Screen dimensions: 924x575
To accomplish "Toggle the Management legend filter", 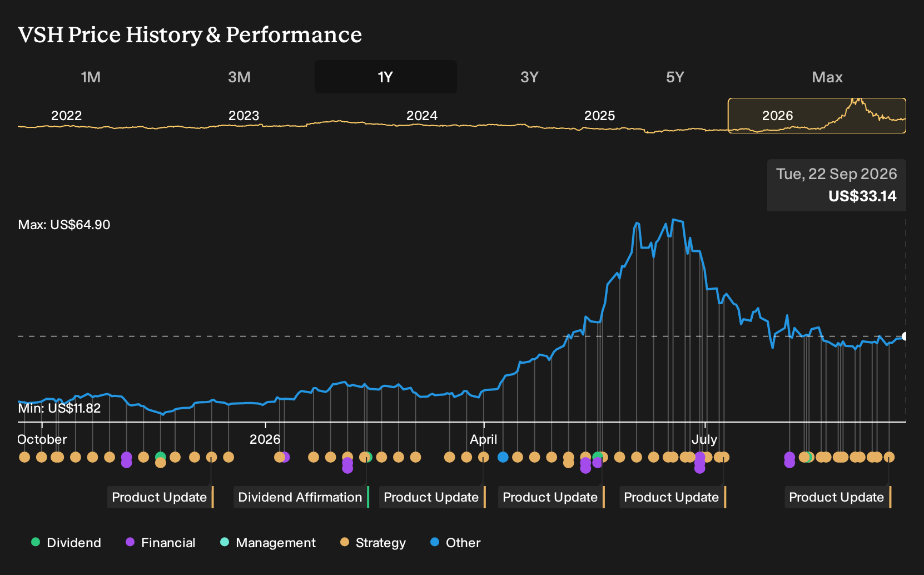I will pyautogui.click(x=268, y=543).
